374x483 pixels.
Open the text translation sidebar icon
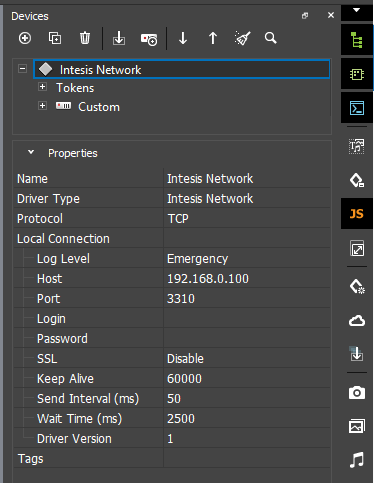(357, 146)
